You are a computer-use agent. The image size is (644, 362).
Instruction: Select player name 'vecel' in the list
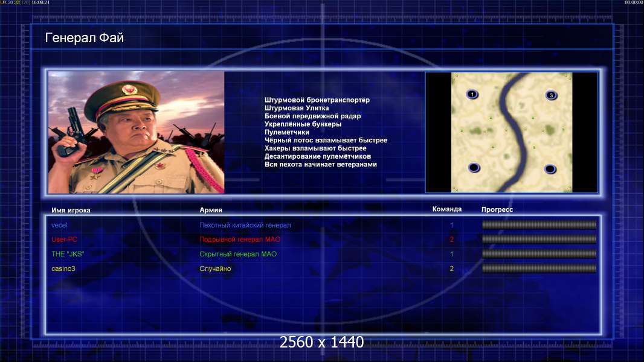(59, 225)
